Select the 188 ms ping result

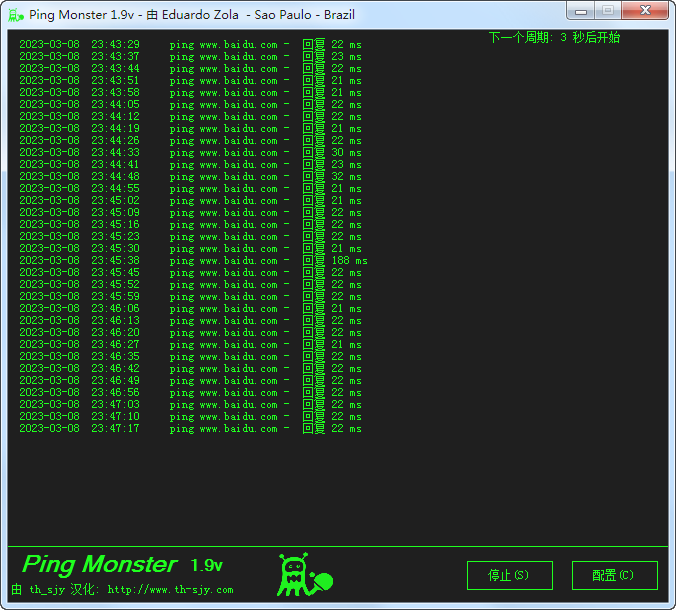pyautogui.click(x=349, y=261)
